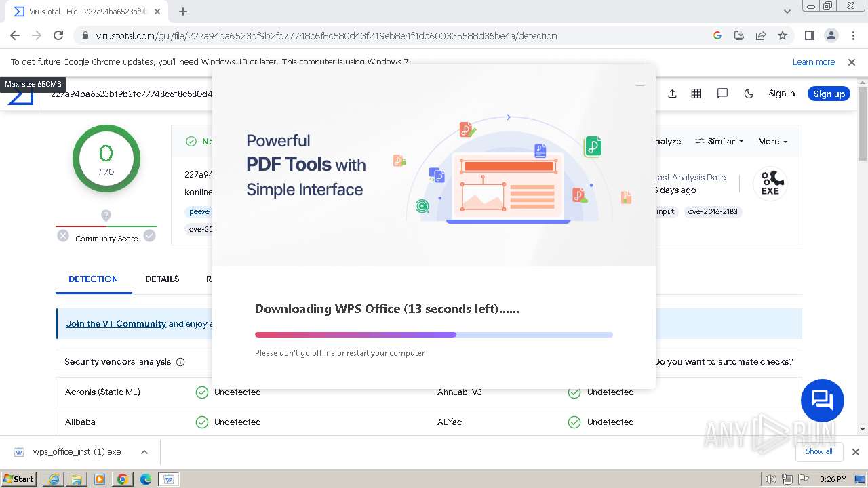Viewport: 868px width, 488px height.
Task: Open Chrome profile avatar
Action: point(831,36)
